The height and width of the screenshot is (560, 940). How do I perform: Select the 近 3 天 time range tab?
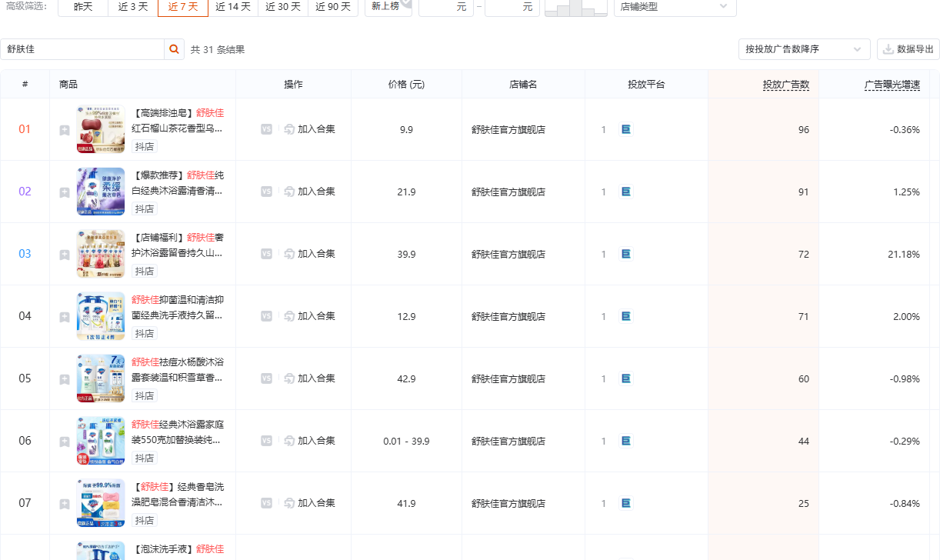coord(133,6)
